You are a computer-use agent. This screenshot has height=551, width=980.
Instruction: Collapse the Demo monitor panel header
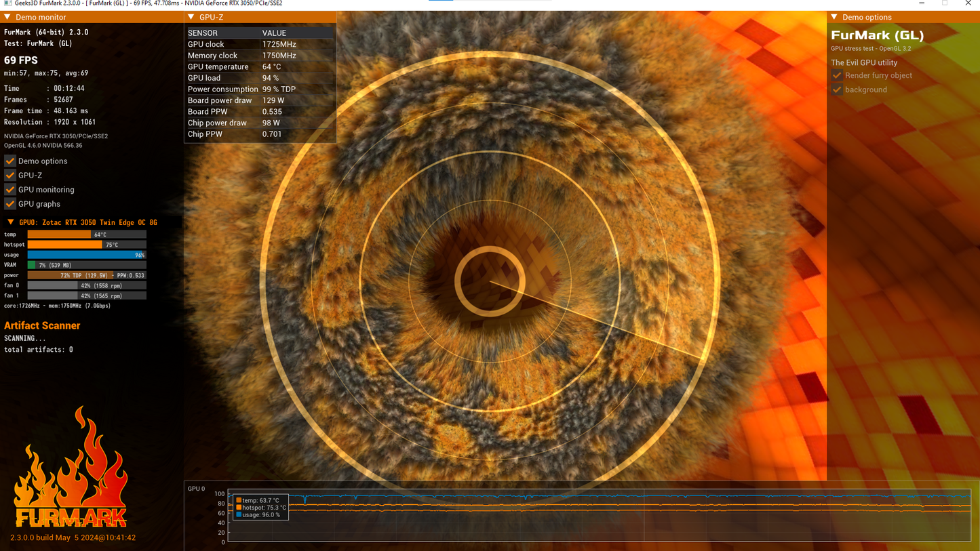pyautogui.click(x=7, y=17)
